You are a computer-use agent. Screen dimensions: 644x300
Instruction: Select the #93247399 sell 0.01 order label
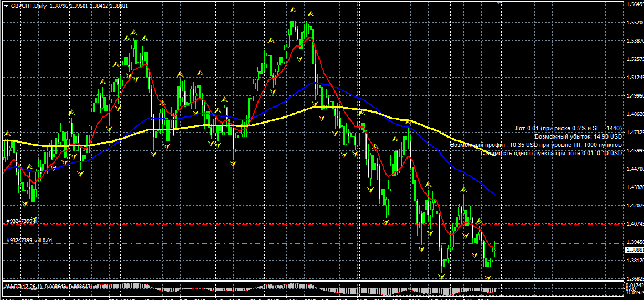(29, 240)
